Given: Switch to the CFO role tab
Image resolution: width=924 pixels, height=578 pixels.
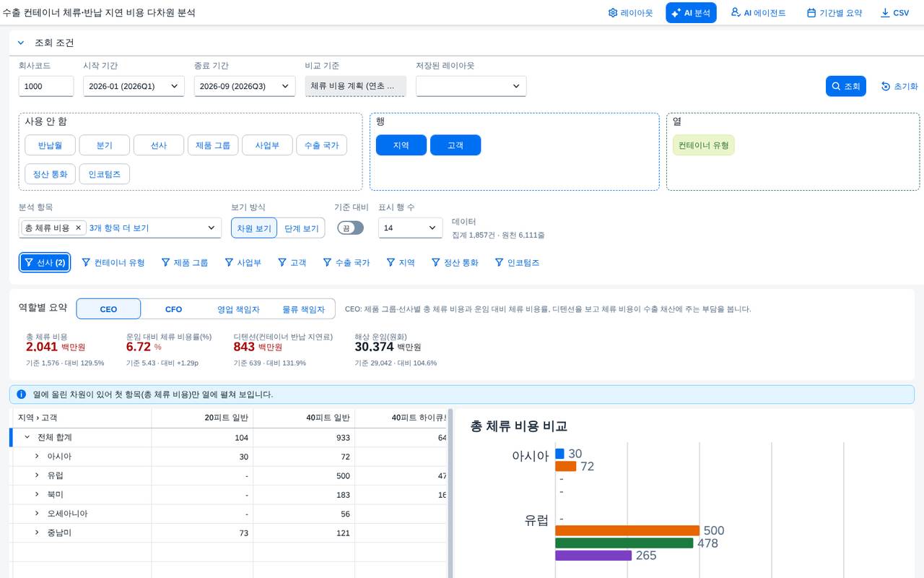Looking at the screenshot, I should tap(173, 309).
